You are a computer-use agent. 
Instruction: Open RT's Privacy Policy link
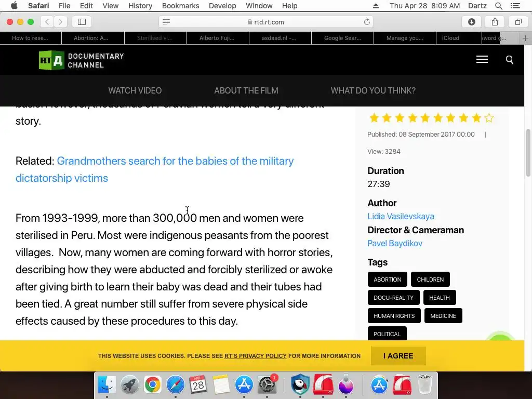click(256, 356)
